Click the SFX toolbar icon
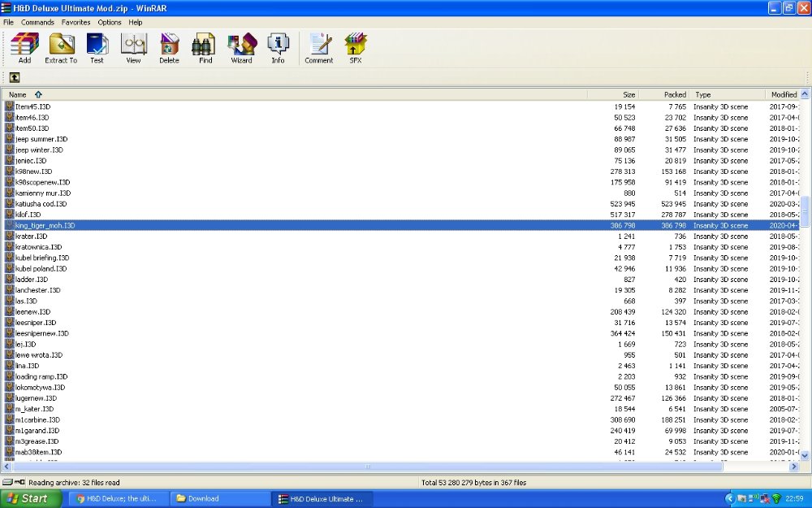 356,48
